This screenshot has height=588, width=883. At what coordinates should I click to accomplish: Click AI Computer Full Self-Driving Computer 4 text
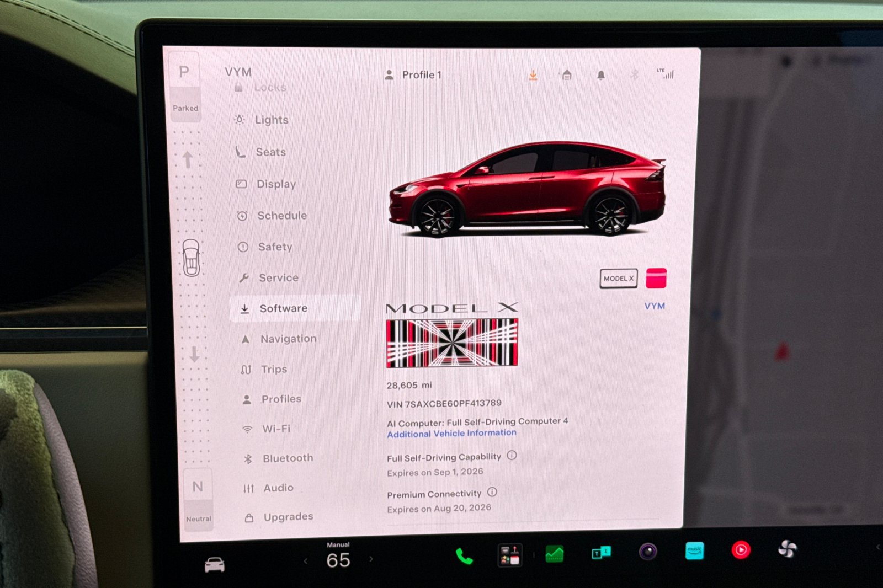click(x=477, y=422)
